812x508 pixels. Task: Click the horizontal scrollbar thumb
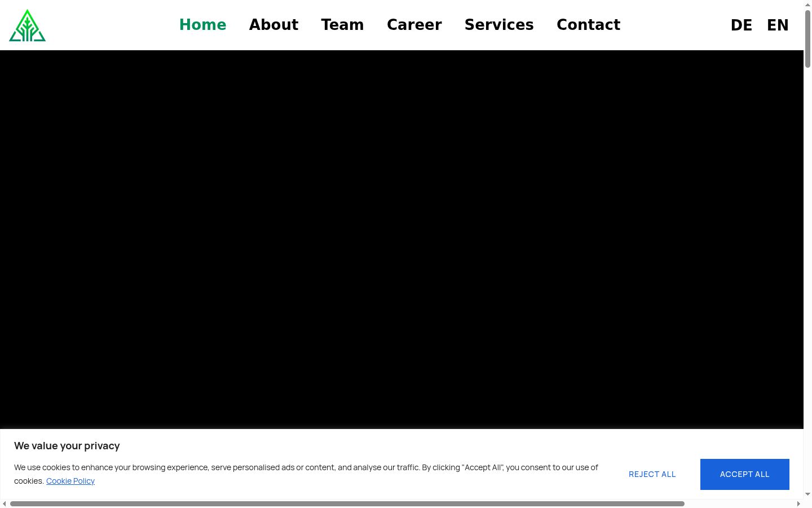(x=347, y=503)
